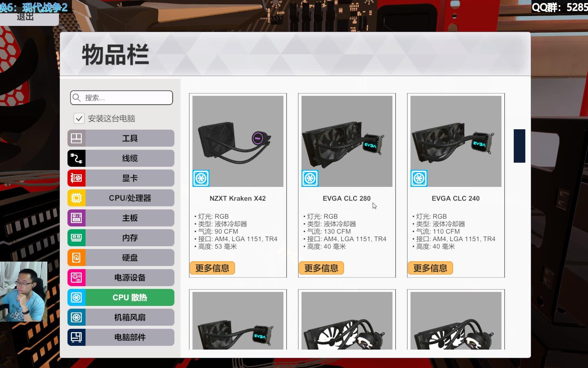Image resolution: width=588 pixels, height=368 pixels.
Task: Open the 显卡 graphics card icon
Action: [x=76, y=178]
